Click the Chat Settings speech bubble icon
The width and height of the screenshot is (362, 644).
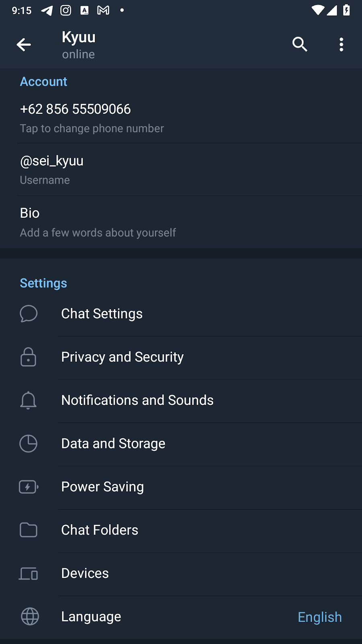(29, 314)
